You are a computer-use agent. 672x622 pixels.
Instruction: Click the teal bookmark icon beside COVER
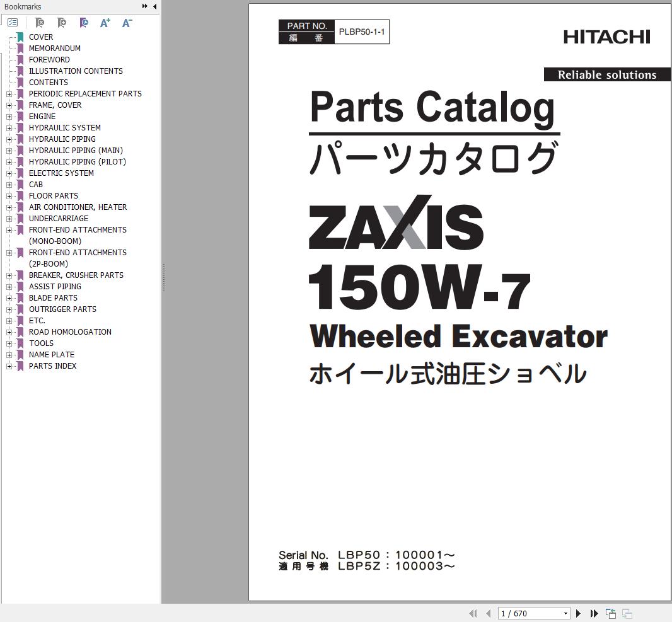20,37
